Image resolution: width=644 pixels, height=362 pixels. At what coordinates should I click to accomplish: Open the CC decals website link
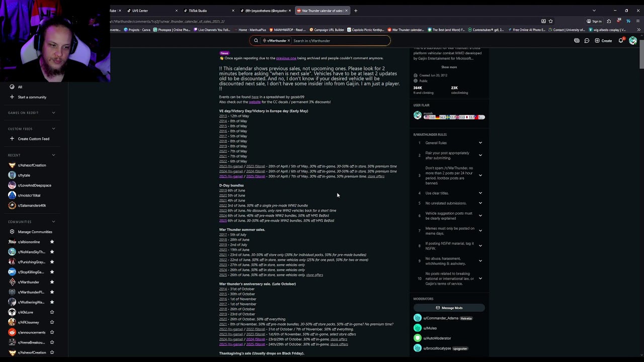255,102
